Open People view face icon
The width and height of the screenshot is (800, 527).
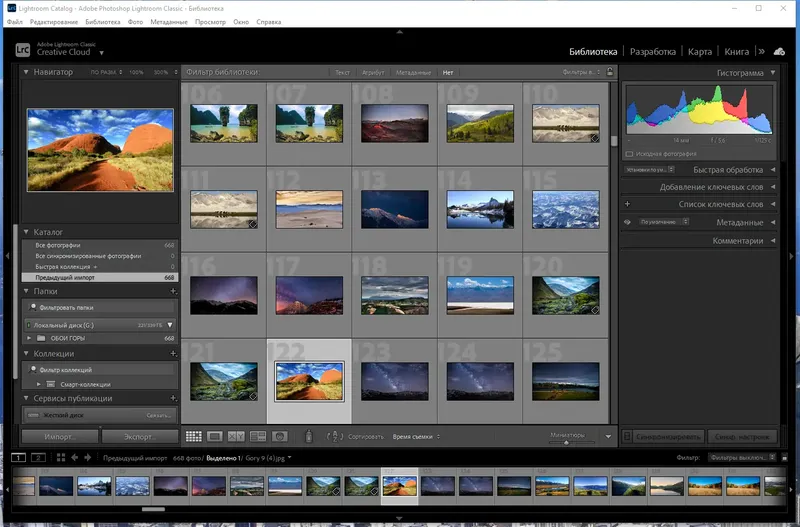click(x=280, y=437)
